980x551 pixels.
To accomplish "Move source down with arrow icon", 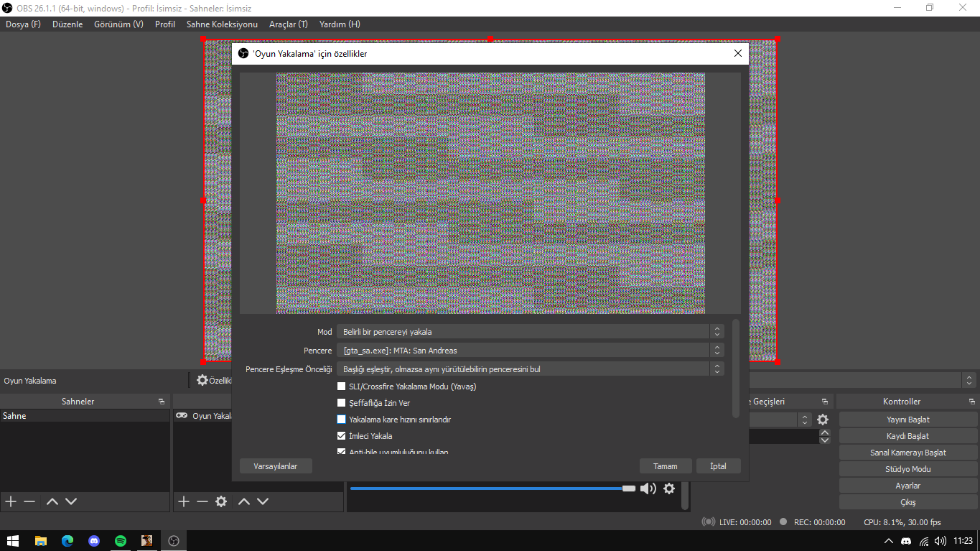I will point(263,501).
